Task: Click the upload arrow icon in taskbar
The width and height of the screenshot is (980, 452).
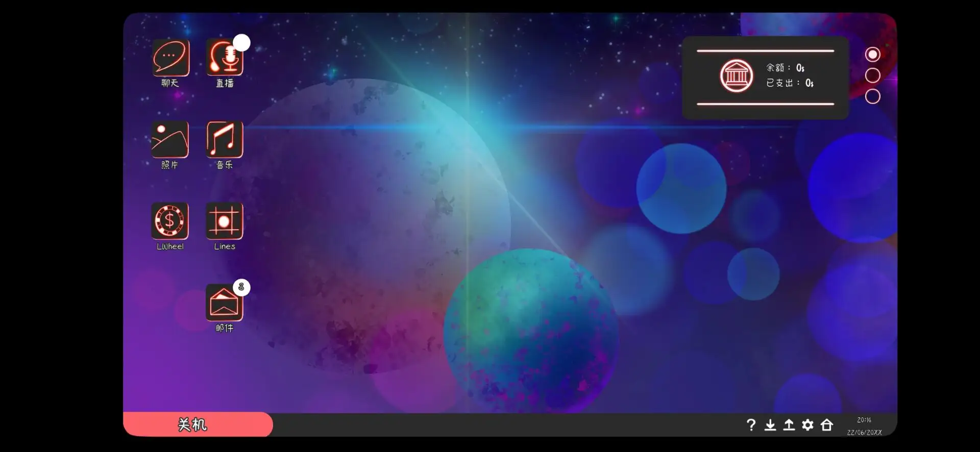Action: point(789,425)
